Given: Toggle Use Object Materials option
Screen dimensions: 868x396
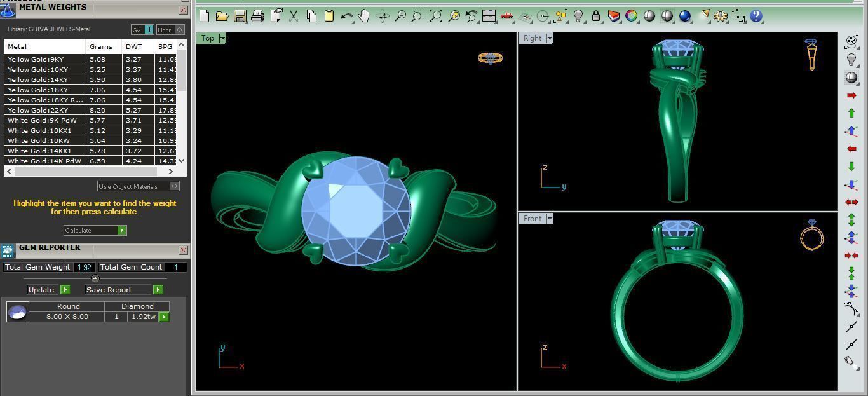Looking at the screenshot, I should (139, 186).
